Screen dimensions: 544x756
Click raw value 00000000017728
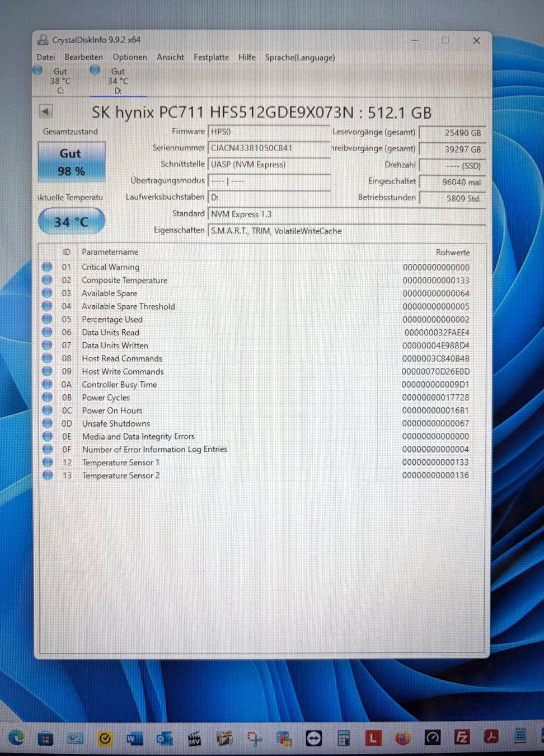coord(435,398)
